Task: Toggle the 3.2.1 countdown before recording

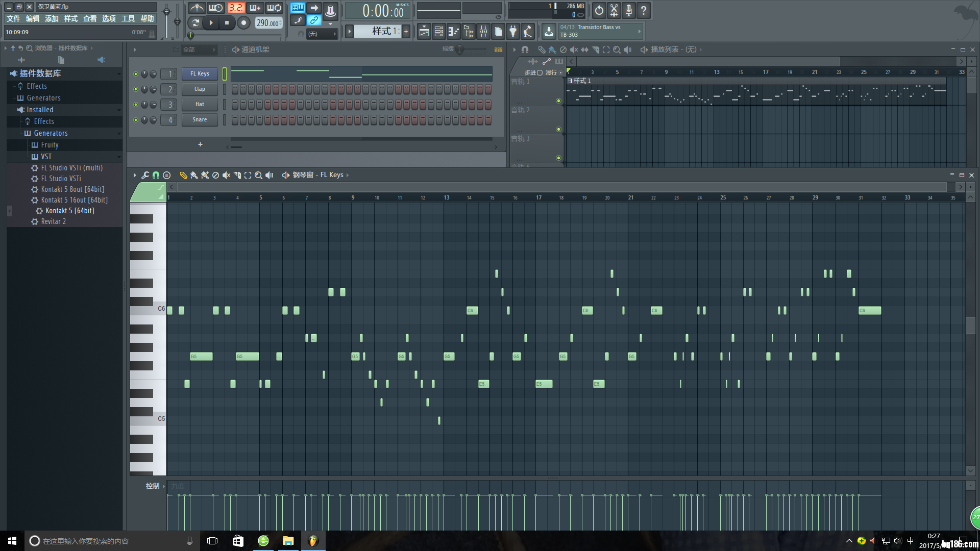Action: [x=236, y=8]
